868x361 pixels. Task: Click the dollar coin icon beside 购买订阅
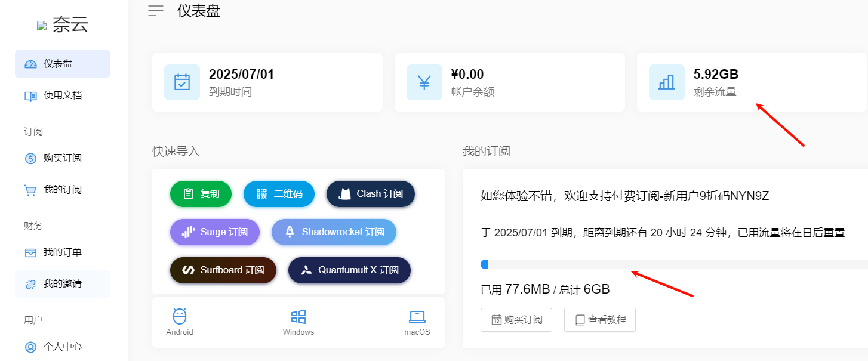point(30,158)
